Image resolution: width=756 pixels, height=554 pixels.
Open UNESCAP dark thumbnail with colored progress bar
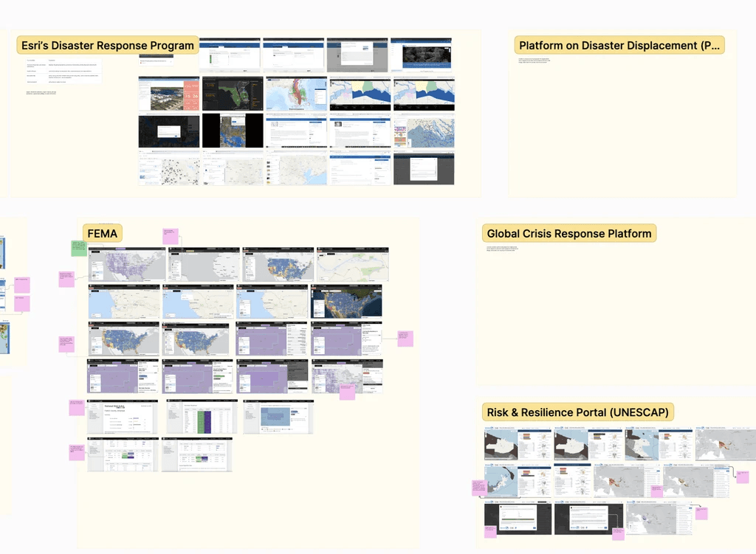(x=518, y=517)
